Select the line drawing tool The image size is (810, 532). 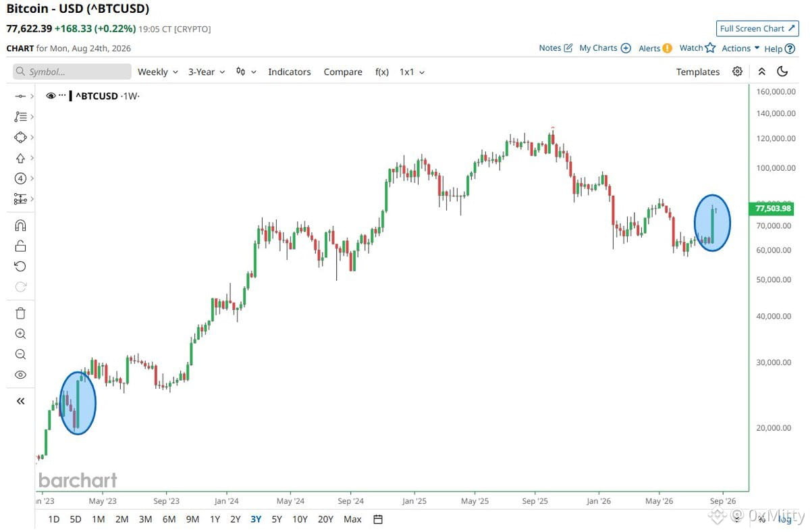[x=20, y=97]
